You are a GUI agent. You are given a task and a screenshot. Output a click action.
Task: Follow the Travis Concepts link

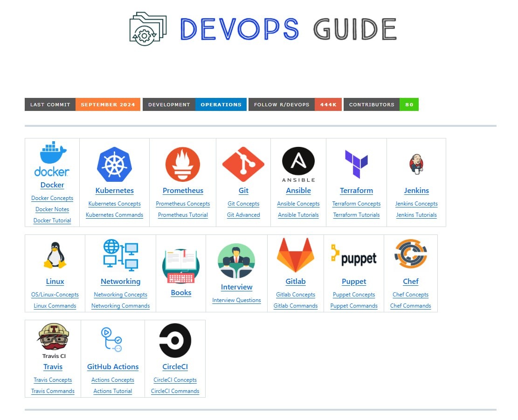(53, 380)
